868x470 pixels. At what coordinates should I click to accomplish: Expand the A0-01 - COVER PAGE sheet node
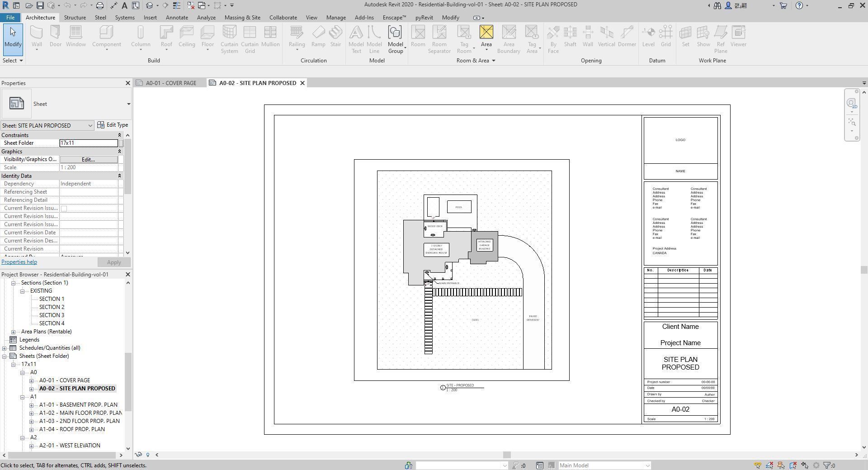click(32, 381)
